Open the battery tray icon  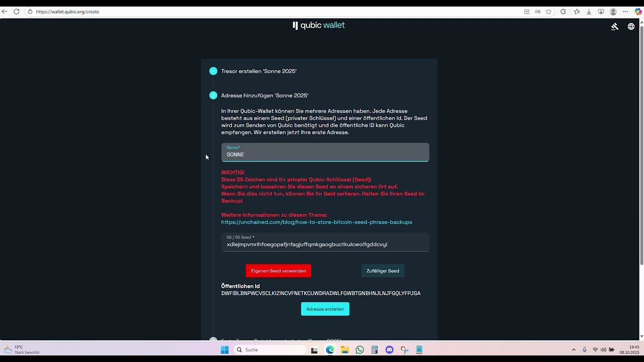pos(612,350)
